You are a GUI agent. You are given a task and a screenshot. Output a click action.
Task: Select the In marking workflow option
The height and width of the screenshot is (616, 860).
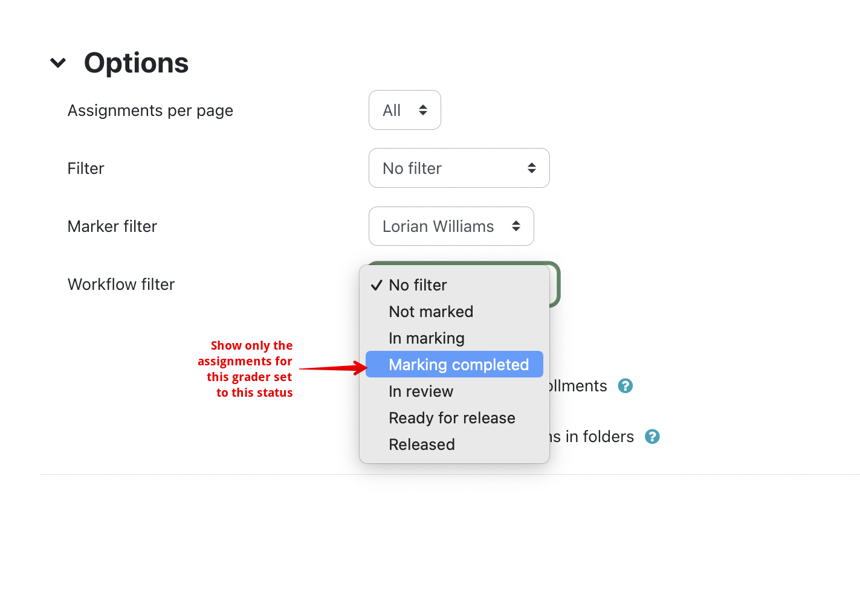[427, 338]
